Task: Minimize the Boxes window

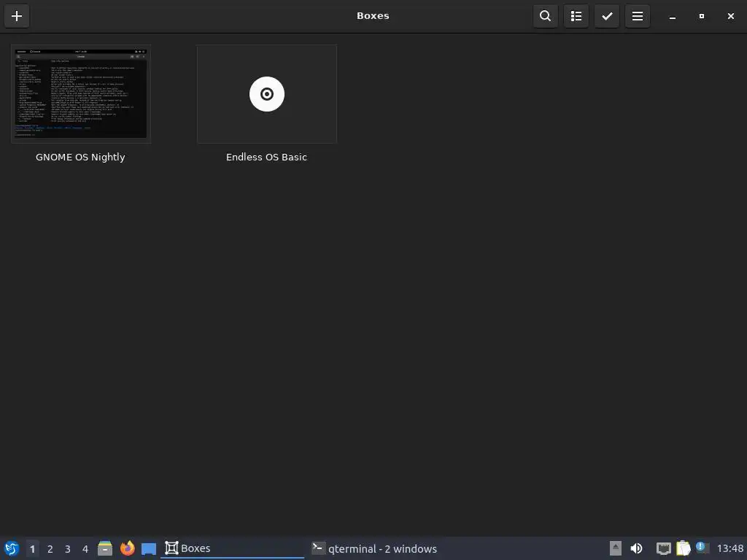Action: click(672, 16)
